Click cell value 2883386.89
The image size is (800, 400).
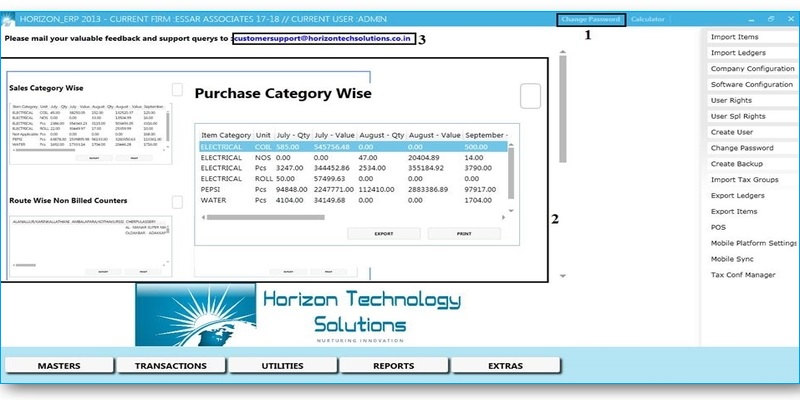(428, 189)
